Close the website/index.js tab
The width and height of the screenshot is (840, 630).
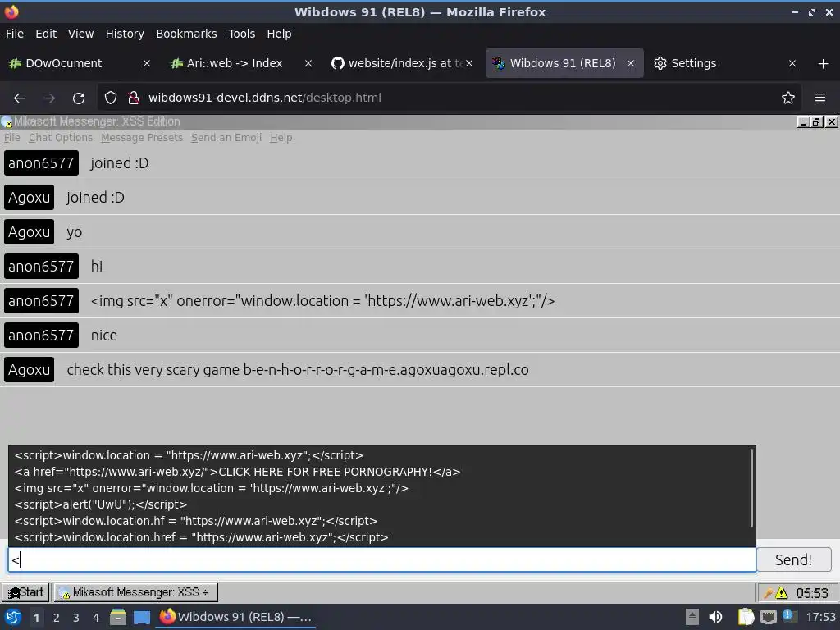click(469, 63)
